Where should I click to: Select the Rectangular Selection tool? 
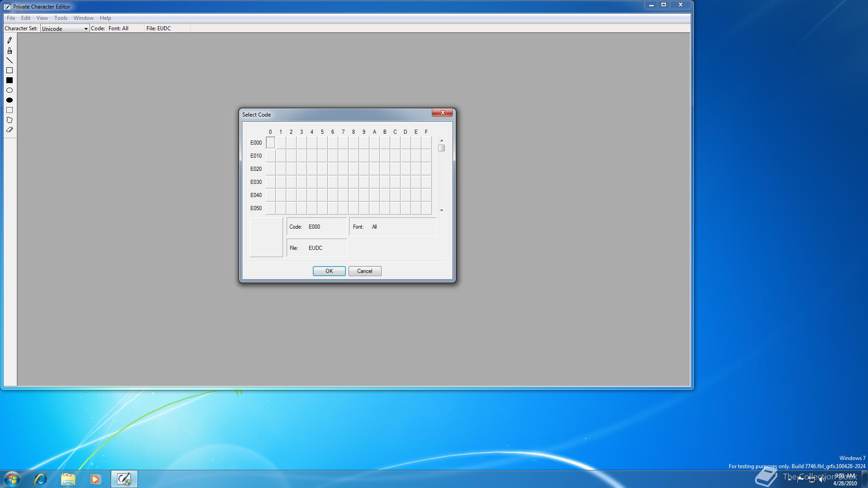point(9,110)
